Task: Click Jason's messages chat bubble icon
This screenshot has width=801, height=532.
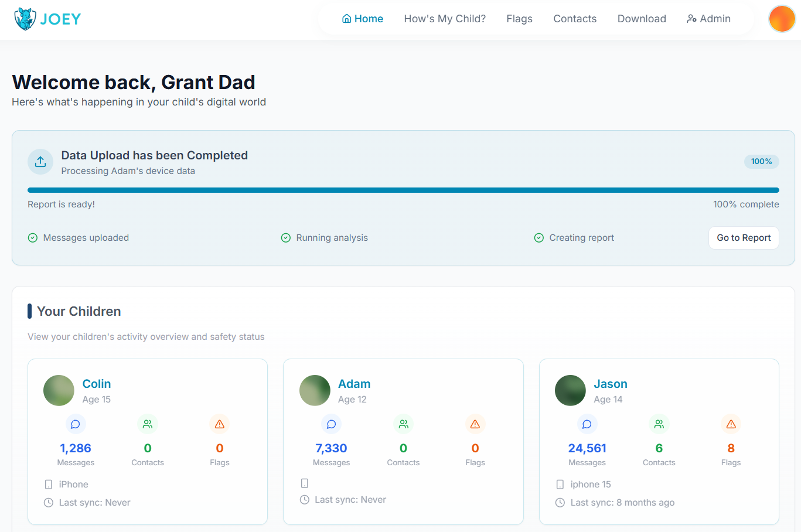Action: coord(587,424)
